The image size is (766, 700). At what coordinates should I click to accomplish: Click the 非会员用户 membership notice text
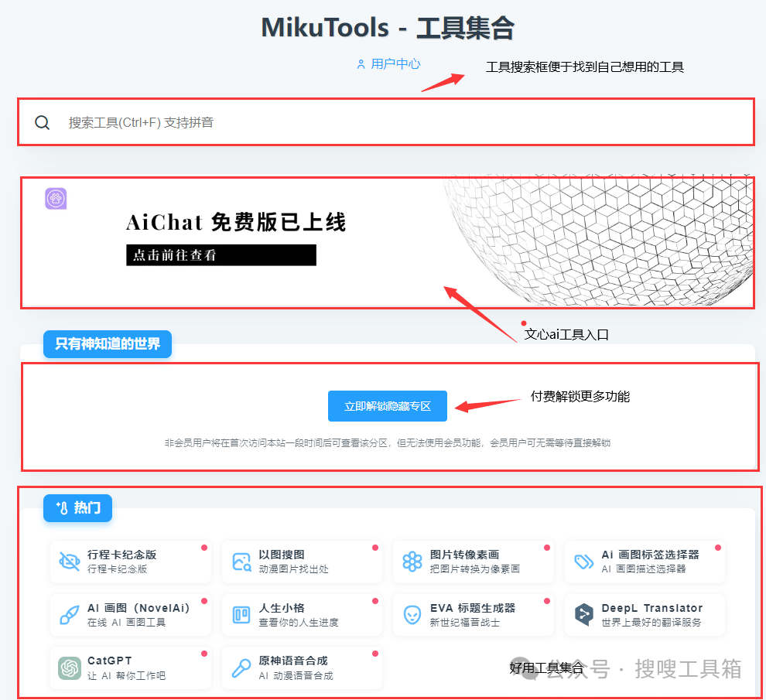pos(388,443)
